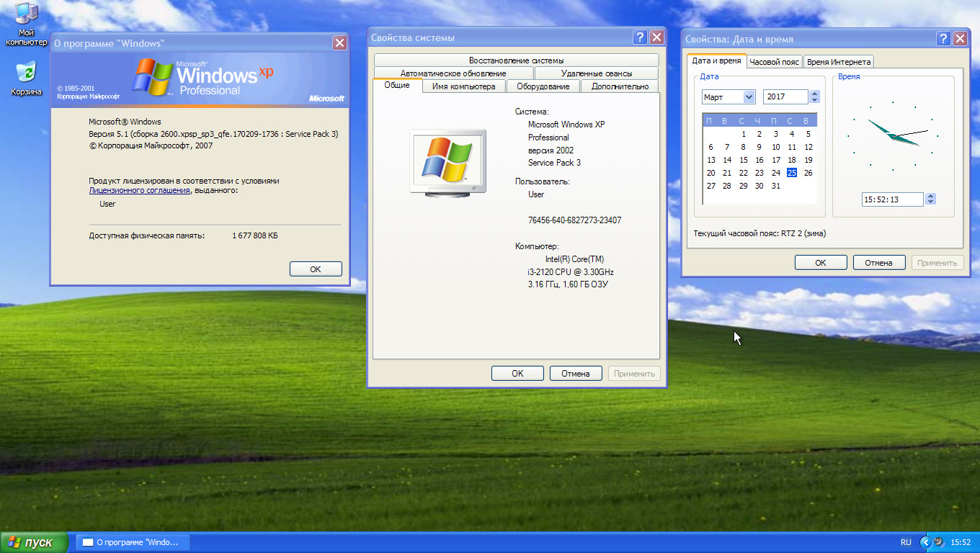Select day 31 in the calendar
The height and width of the screenshot is (553, 980).
775,186
